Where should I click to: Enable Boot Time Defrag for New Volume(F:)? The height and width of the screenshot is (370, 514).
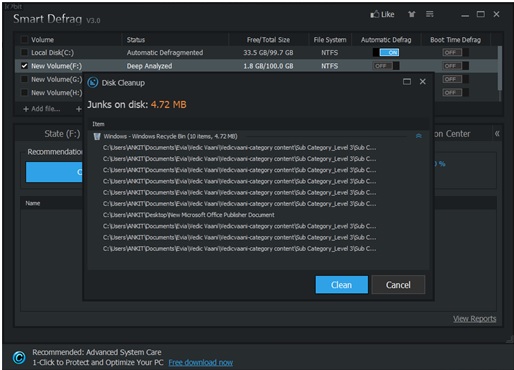[455, 66]
